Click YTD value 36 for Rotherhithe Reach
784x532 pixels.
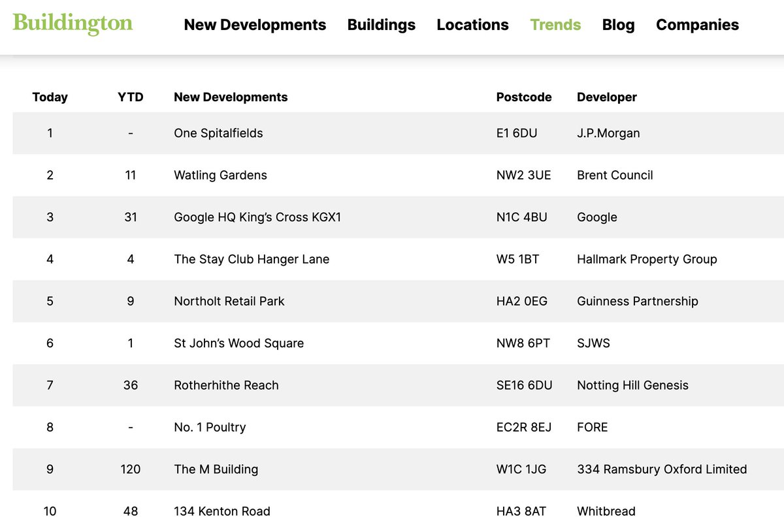pyautogui.click(x=131, y=385)
